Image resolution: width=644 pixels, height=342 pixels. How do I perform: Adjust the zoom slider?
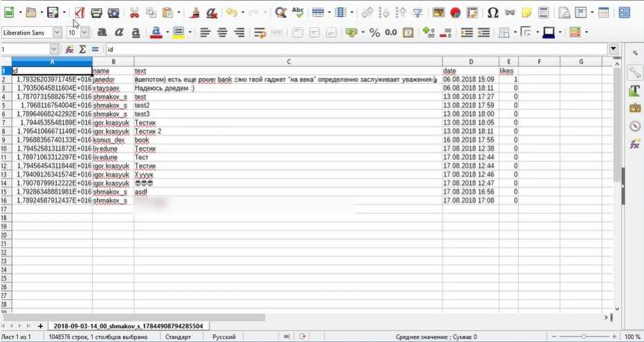[x=584, y=337]
